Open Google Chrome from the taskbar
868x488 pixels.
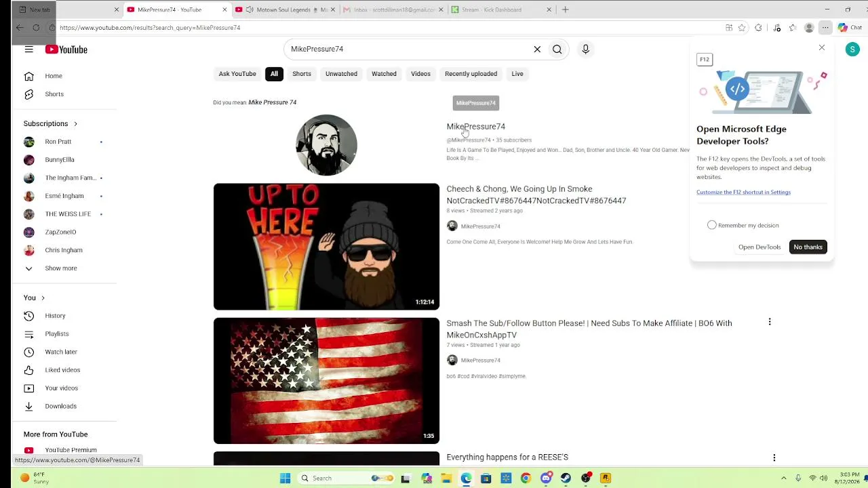[526, 479]
